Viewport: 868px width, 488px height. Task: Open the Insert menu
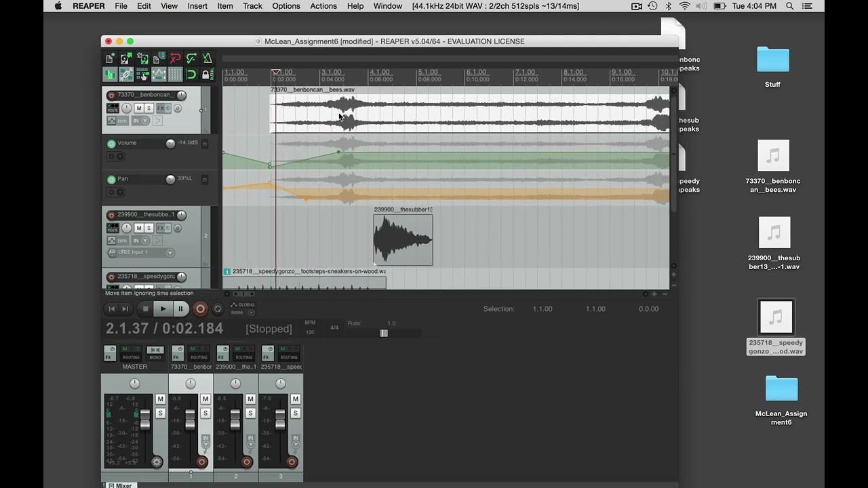tap(197, 6)
